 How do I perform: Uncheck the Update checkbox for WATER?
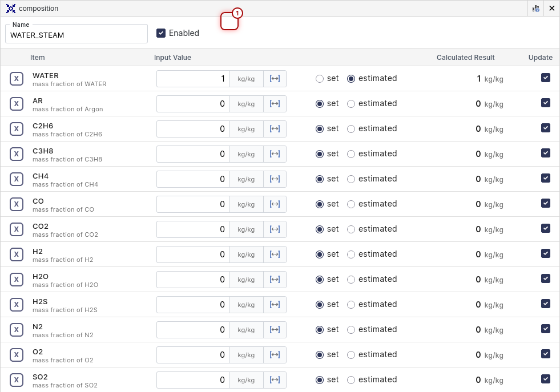pyautogui.click(x=546, y=78)
